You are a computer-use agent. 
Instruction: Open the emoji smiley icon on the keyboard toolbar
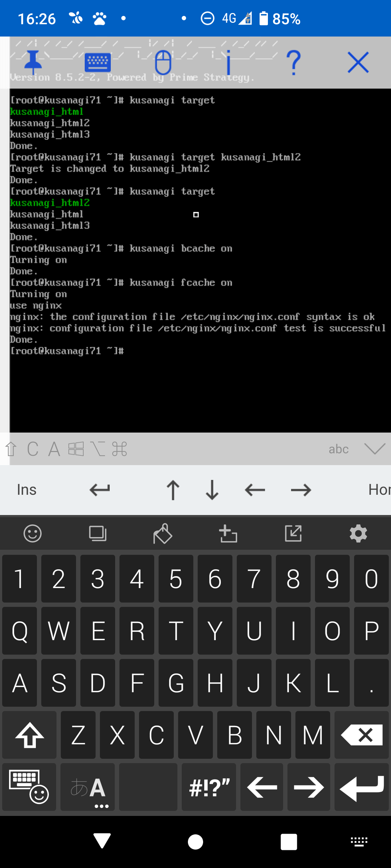[33, 533]
